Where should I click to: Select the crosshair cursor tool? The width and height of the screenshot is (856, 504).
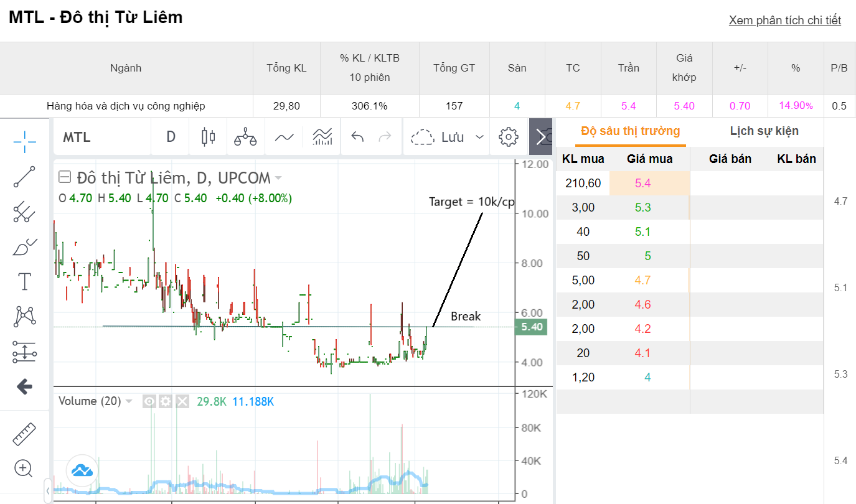pyautogui.click(x=24, y=142)
